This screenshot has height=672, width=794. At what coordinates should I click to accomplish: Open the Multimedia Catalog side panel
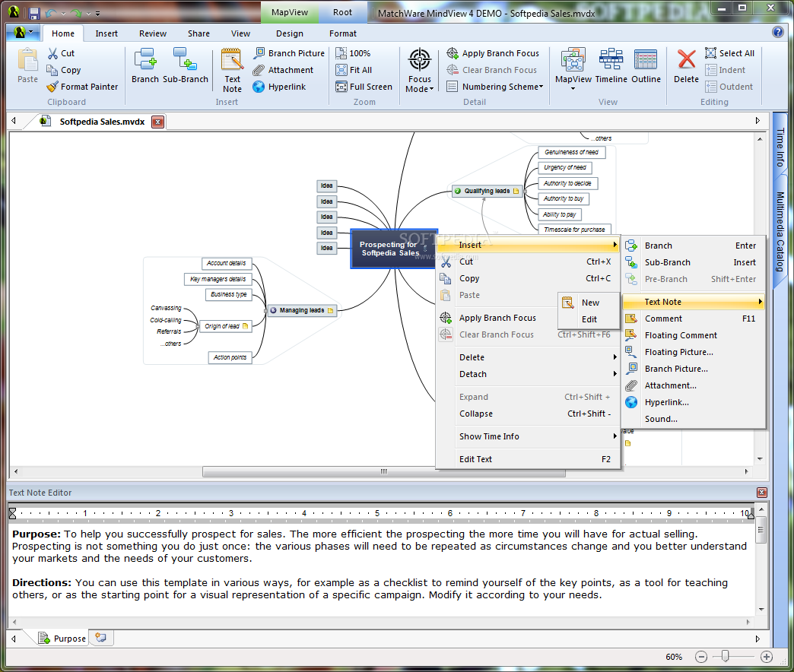(780, 232)
